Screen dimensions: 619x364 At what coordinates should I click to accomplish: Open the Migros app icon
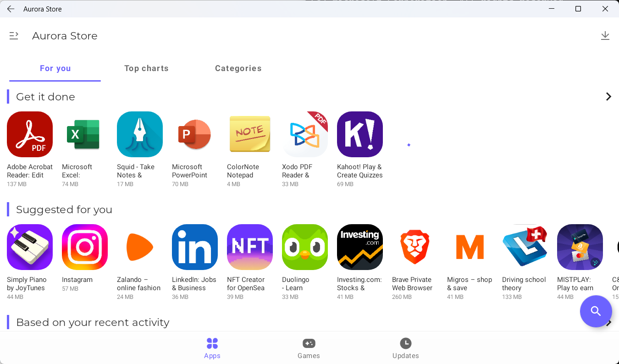coord(470,247)
